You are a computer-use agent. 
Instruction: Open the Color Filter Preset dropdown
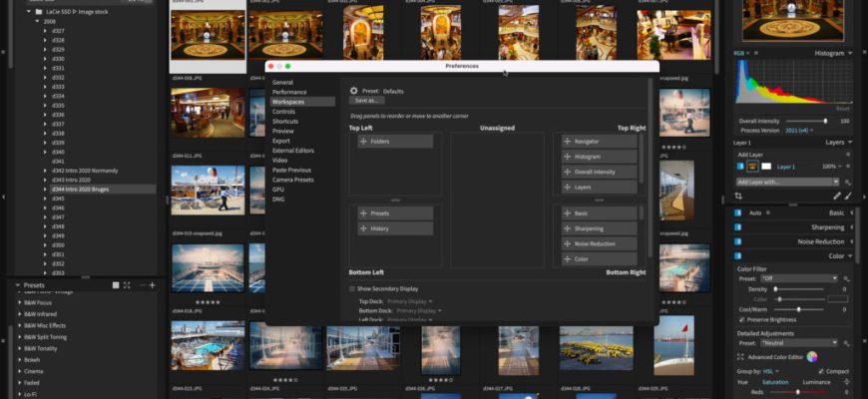[x=799, y=279]
